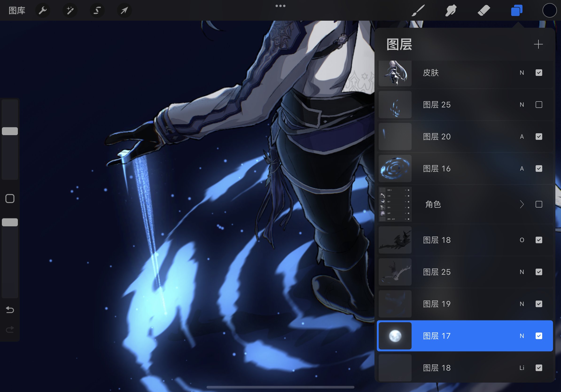
Task: Open blend mode A of 图层 16
Action: (x=522, y=169)
